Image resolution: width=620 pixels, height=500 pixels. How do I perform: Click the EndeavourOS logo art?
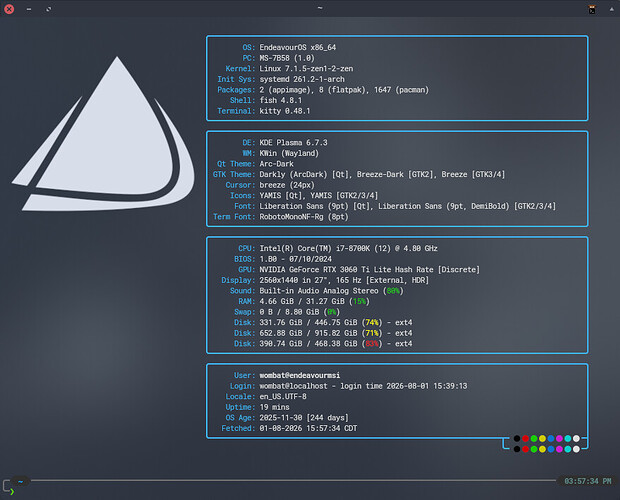105,136
